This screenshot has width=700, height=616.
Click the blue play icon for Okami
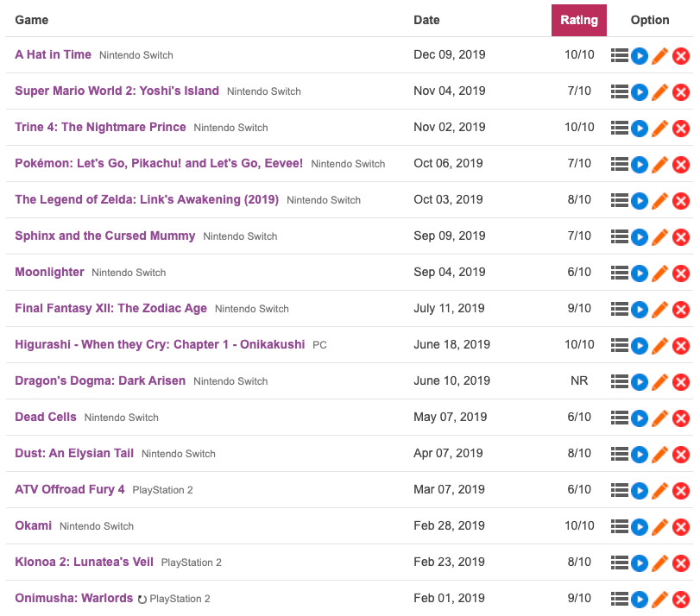tap(640, 527)
